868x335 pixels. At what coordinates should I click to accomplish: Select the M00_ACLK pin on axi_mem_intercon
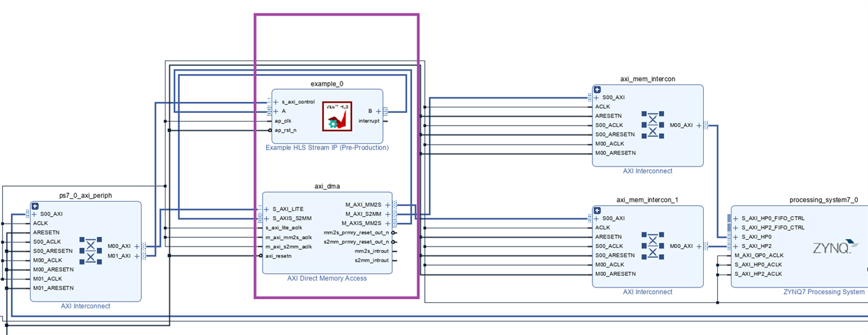[x=610, y=143]
